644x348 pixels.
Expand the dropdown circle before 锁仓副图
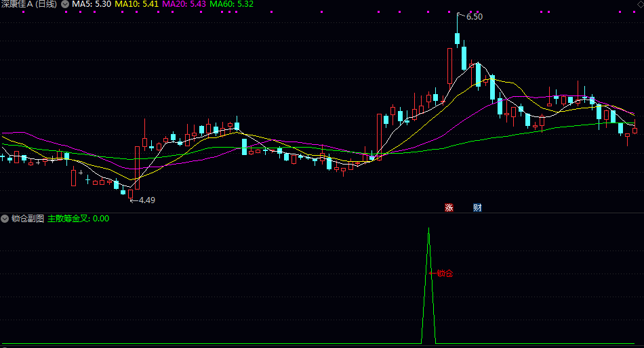(5, 218)
